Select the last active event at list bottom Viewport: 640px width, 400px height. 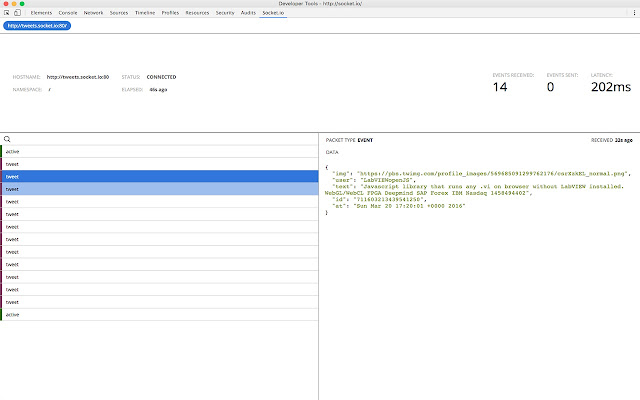pyautogui.click(x=159, y=315)
